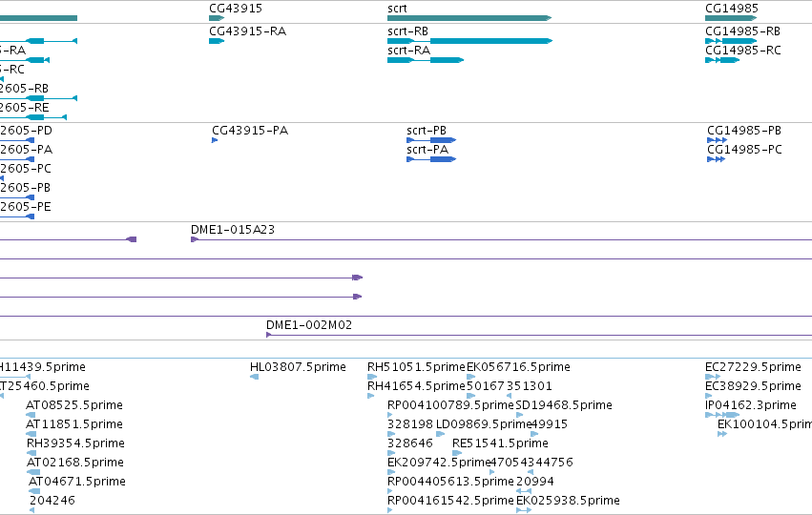The image size is (812, 515).
Task: Click the scrt-RA transcript label
Action: click(x=408, y=51)
